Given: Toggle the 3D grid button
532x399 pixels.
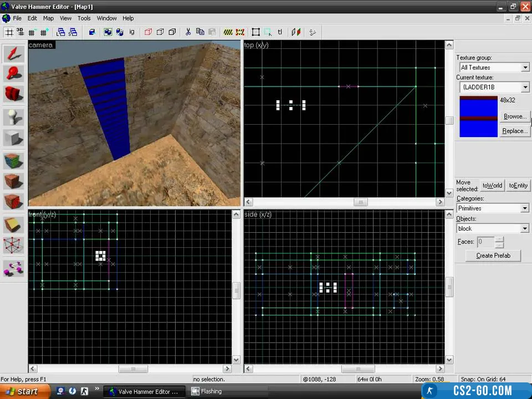Looking at the screenshot, I should (x=21, y=32).
